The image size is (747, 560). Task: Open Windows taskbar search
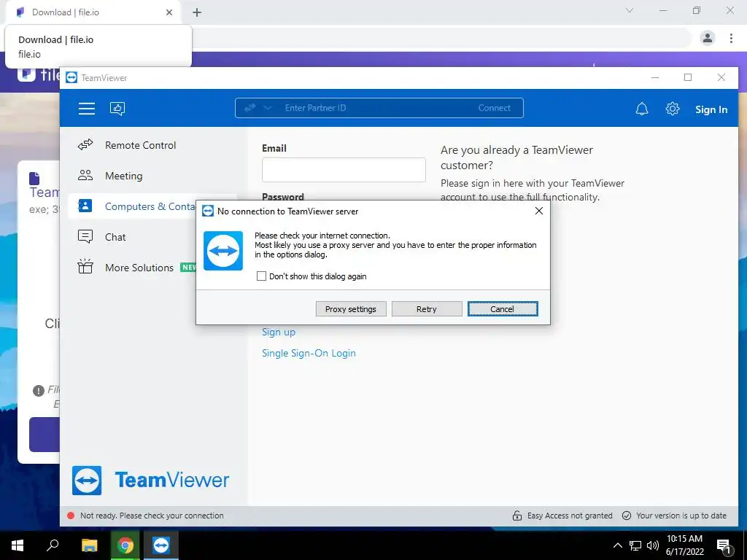pyautogui.click(x=53, y=545)
